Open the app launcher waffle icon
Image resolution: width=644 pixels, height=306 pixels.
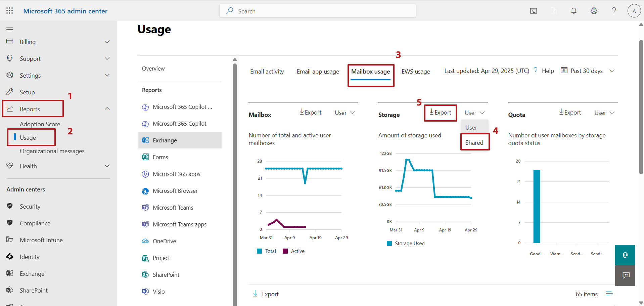(x=10, y=11)
